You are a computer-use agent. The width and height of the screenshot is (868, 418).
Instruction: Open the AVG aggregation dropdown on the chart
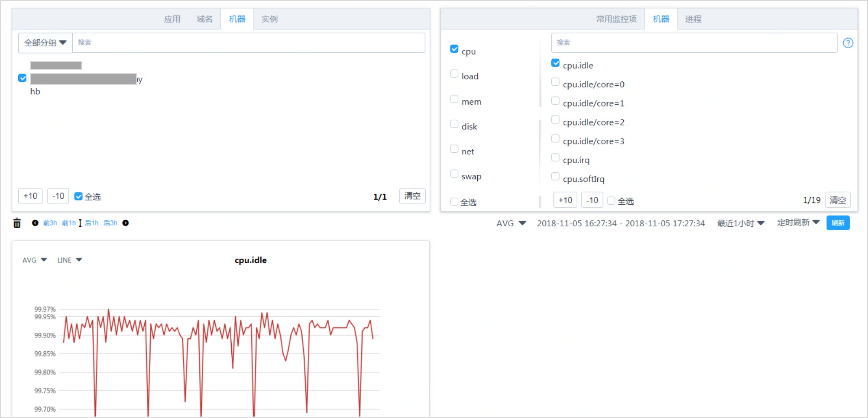pyautogui.click(x=34, y=260)
